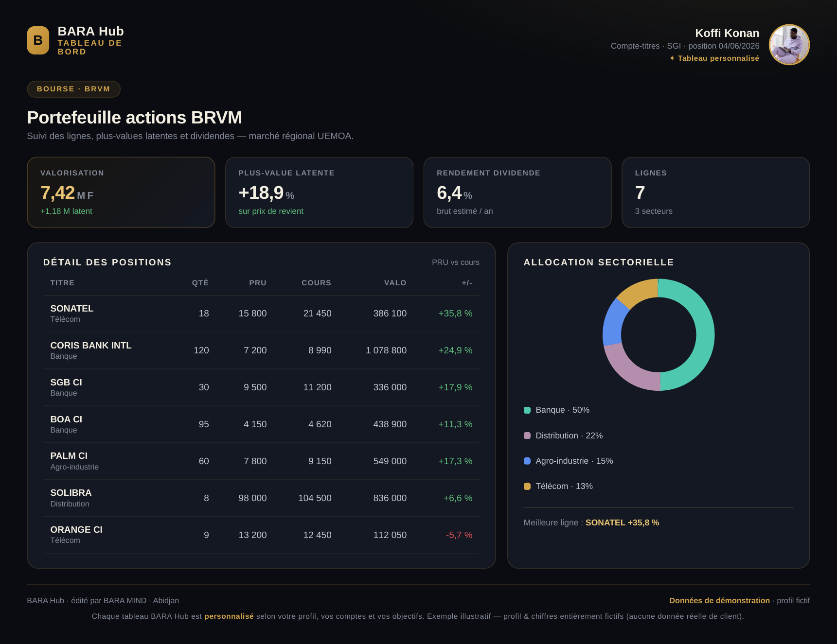Select the SONATEL position row title
Viewport: 837px width, 644px height.
click(72, 309)
